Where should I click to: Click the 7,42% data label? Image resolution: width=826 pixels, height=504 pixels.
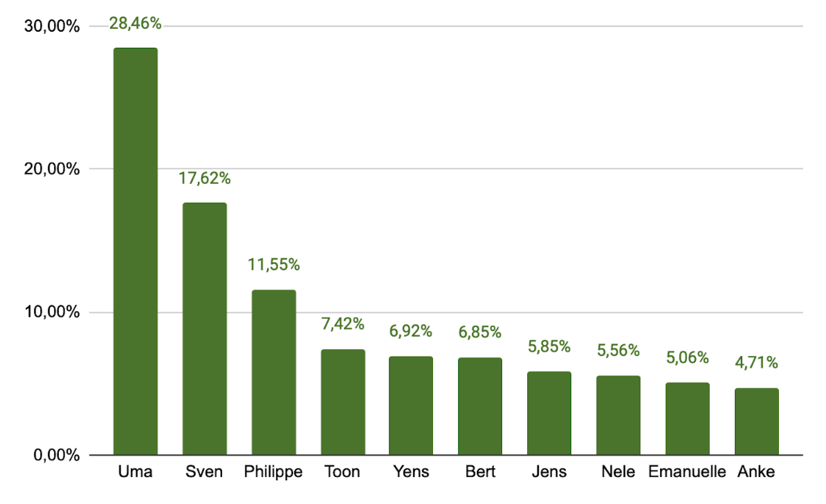(x=343, y=324)
